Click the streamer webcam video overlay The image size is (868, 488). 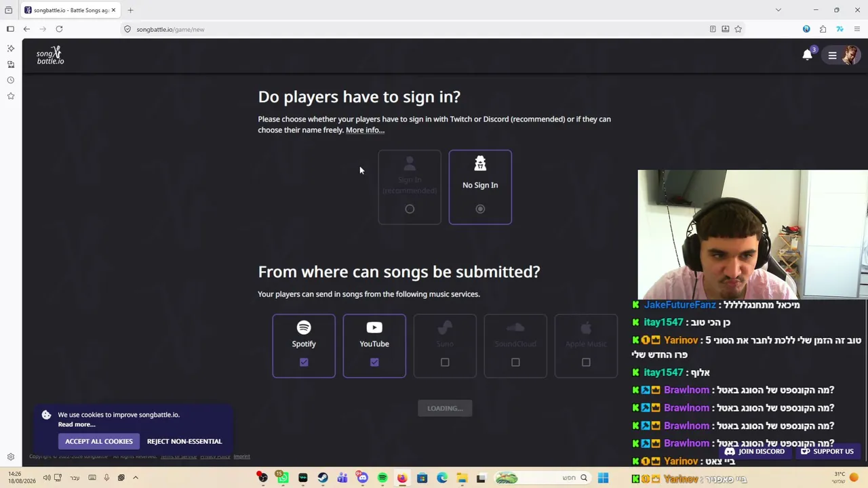753,235
